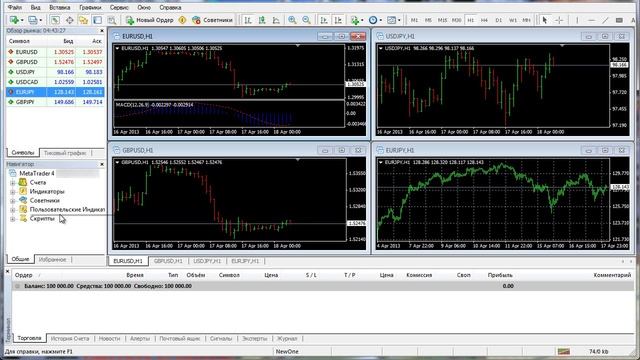Select the horizontal line drawing tool
This screenshot has height=360, width=640.
click(x=591, y=20)
